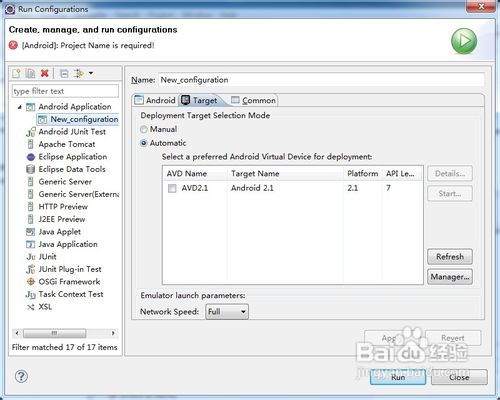Close the Run Configurations window
Viewport: 500px width, 400px height.
pos(481,6)
